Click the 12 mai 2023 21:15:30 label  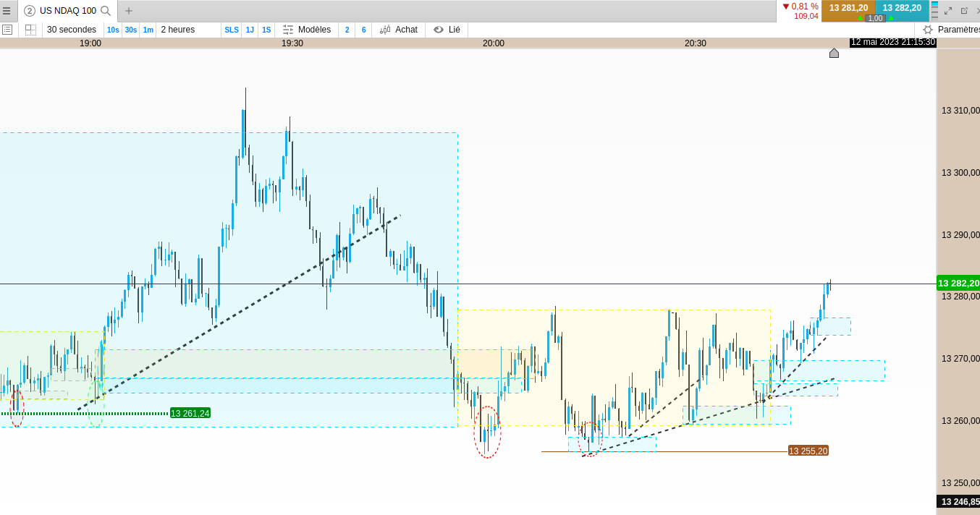(893, 42)
